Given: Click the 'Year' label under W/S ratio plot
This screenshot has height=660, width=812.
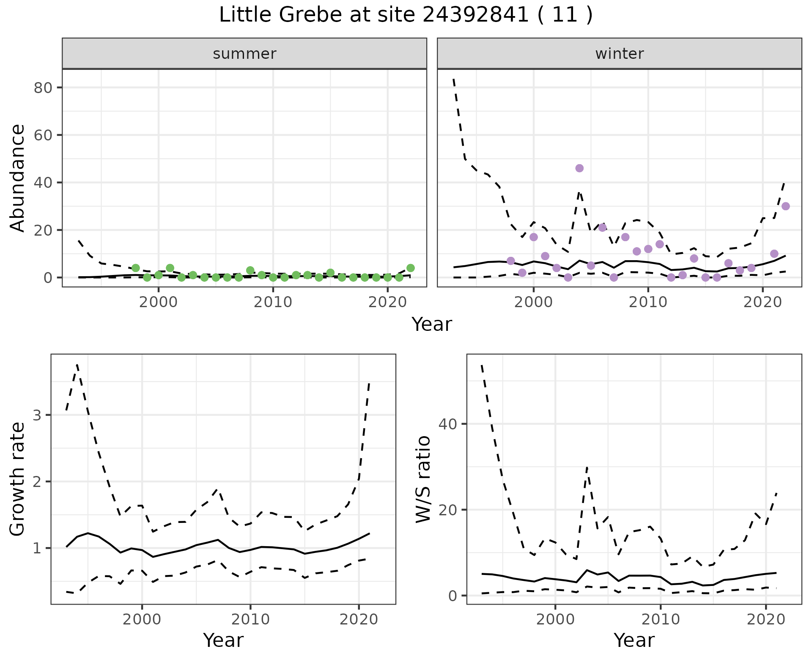Looking at the screenshot, I should 634,641.
